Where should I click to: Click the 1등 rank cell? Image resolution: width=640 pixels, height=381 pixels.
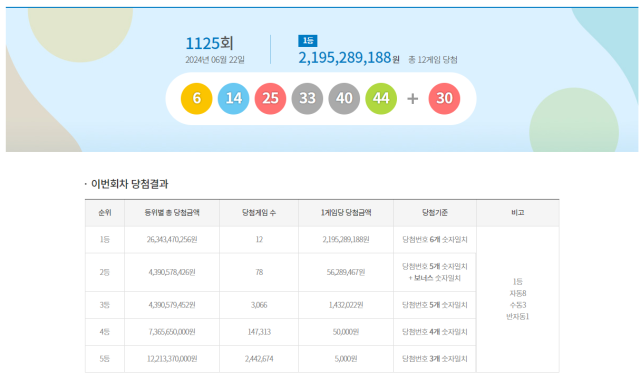pyautogui.click(x=105, y=240)
